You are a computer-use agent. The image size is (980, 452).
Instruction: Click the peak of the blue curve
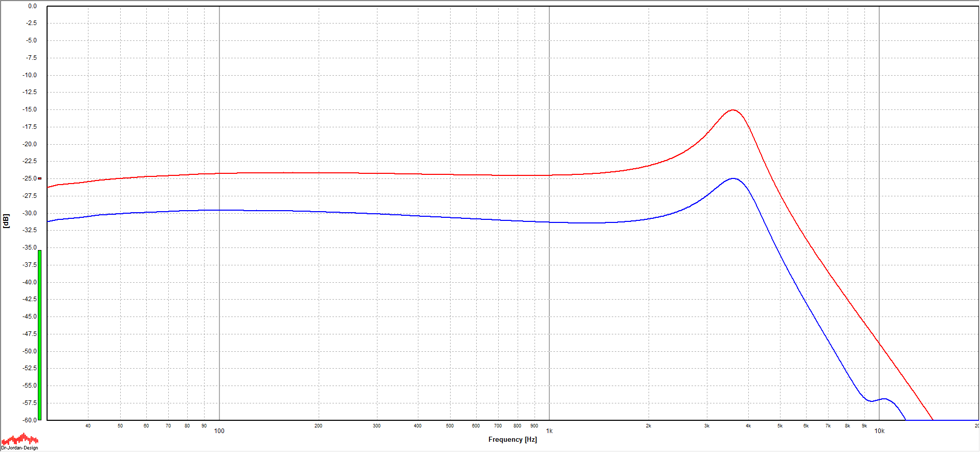pyautogui.click(x=733, y=178)
